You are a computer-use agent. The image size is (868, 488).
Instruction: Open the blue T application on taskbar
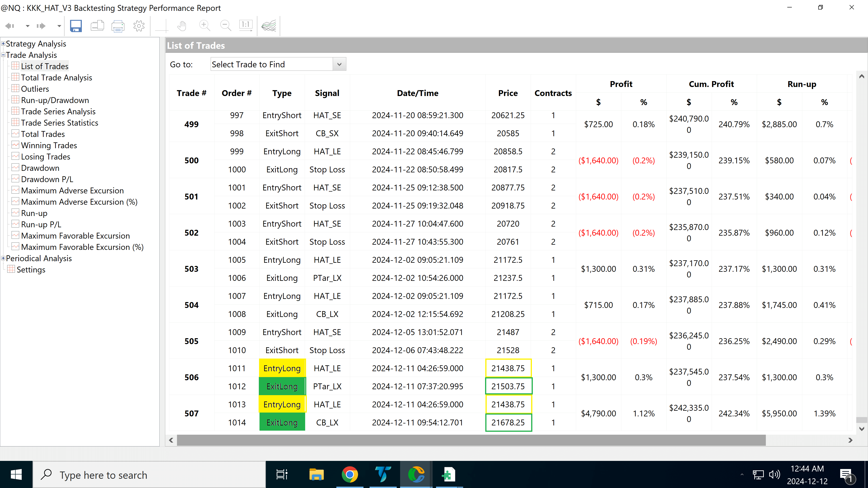[x=383, y=474]
